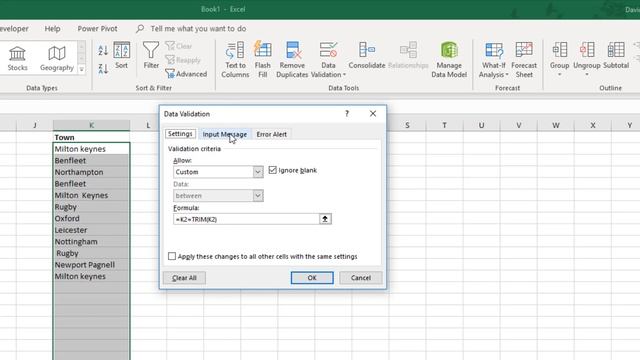The image size is (640, 360).
Task: Click the Data Validation icon
Action: pyautogui.click(x=328, y=50)
